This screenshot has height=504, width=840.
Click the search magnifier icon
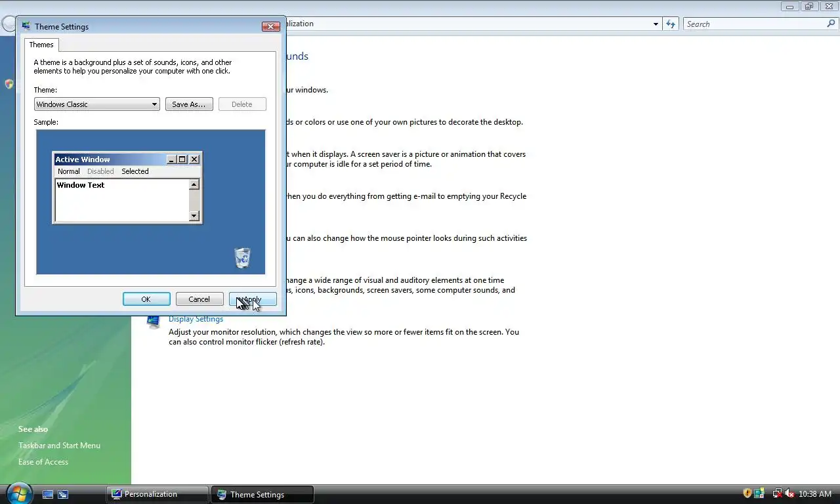[831, 24]
